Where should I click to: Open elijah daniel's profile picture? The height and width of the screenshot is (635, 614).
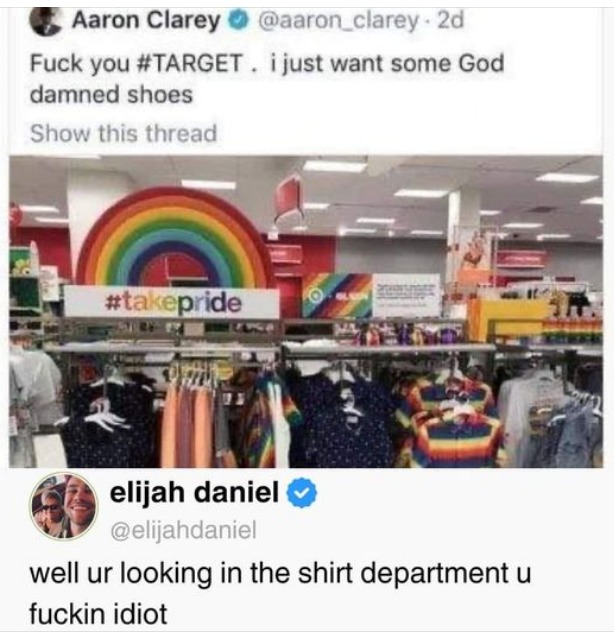[x=64, y=506]
